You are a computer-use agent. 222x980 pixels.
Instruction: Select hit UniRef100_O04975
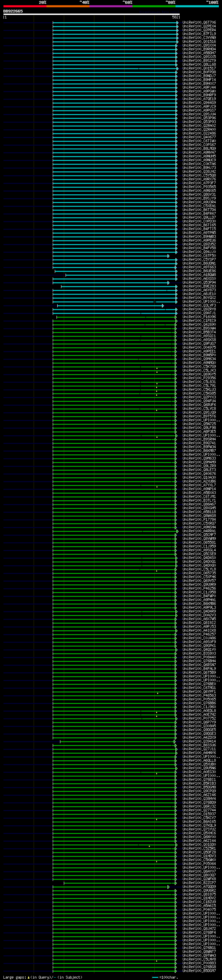[x=199, y=347]
